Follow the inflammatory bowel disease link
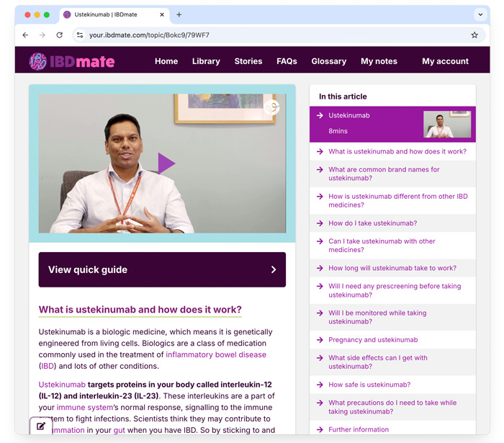Viewport: 504px width, 443px height. tap(216, 354)
